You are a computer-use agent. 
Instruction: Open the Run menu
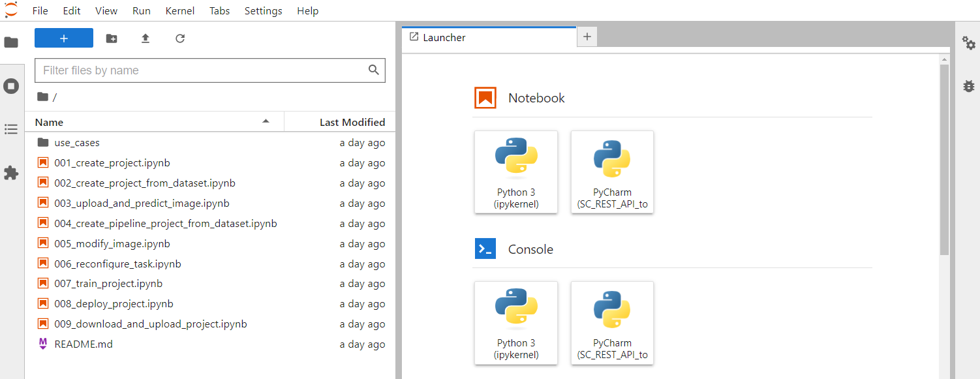click(x=142, y=11)
